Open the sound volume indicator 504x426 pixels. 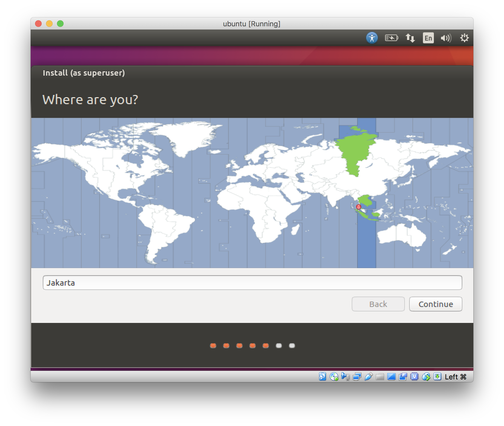446,38
